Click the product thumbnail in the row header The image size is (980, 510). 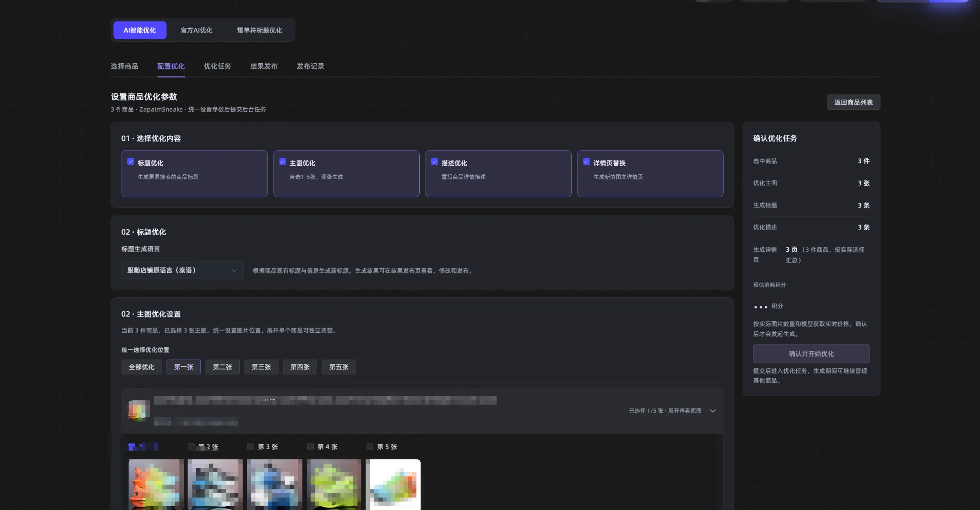pyautogui.click(x=139, y=410)
